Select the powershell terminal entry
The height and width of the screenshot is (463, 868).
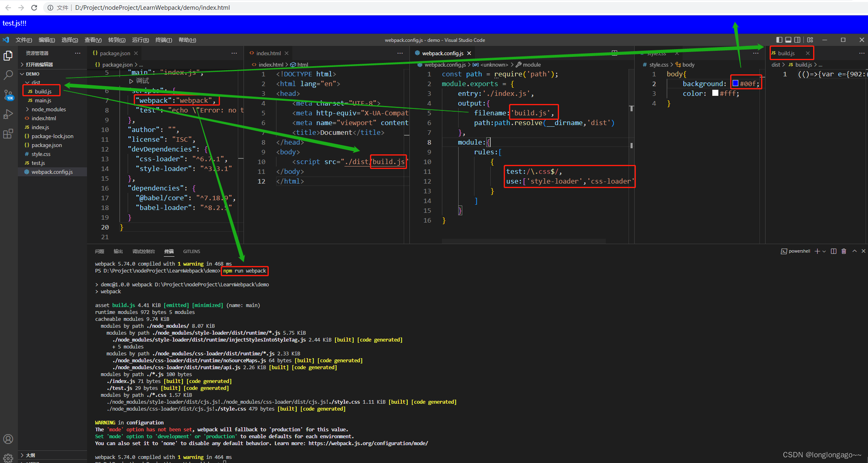coord(796,251)
